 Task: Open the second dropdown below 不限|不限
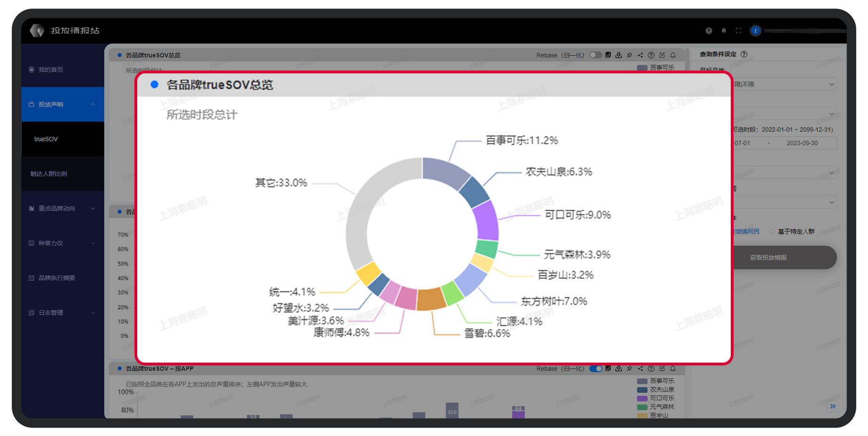pyautogui.click(x=785, y=114)
